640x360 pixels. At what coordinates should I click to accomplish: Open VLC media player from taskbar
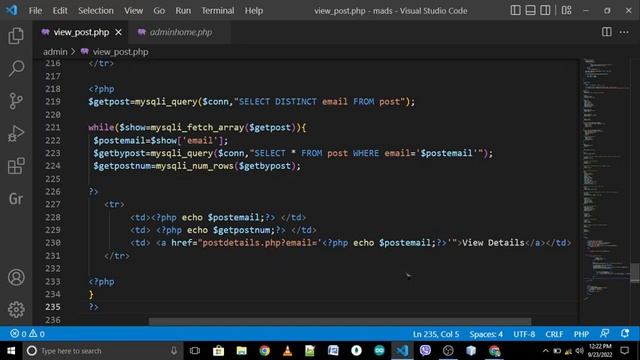pyautogui.click(x=287, y=351)
